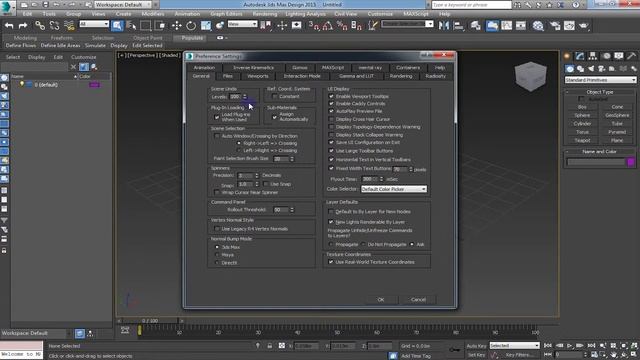Viewport: 640px width, 360px height.
Task: Switch to the Gamma and LUT tab
Action: point(356,76)
